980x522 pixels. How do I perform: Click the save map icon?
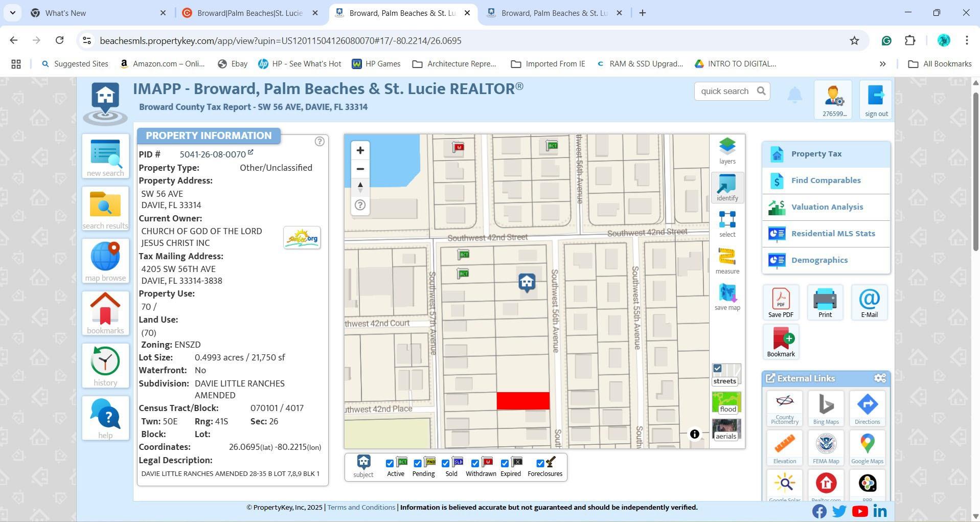[726, 297]
